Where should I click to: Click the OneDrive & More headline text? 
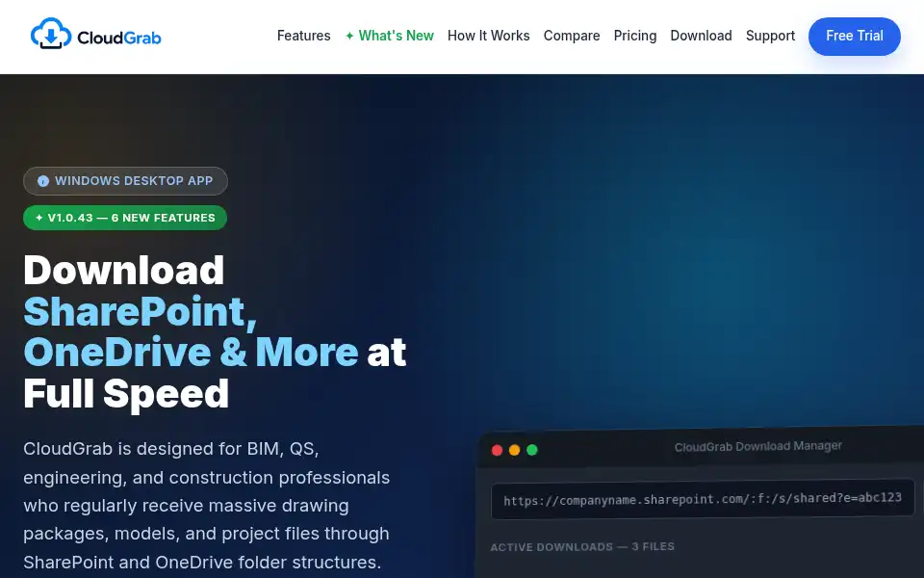click(191, 353)
